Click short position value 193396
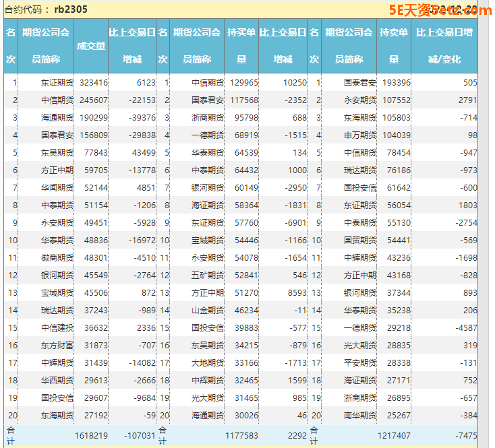The image size is (495, 448). [397, 83]
